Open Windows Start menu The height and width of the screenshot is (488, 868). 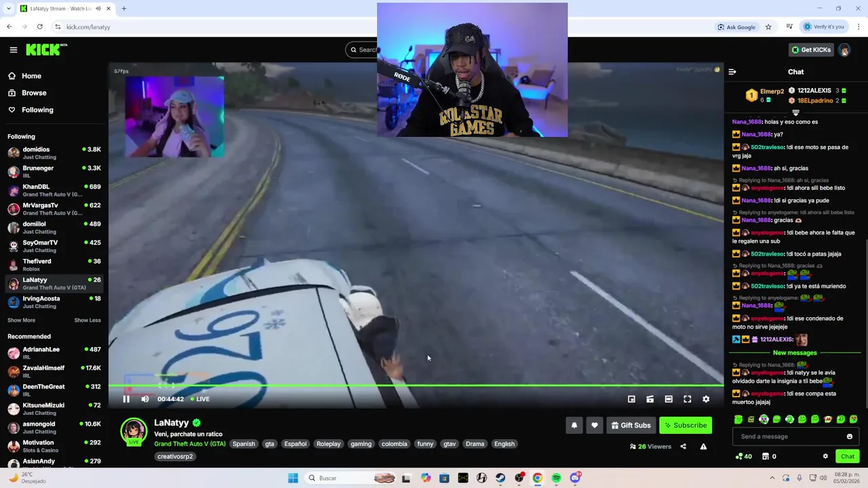point(293,478)
